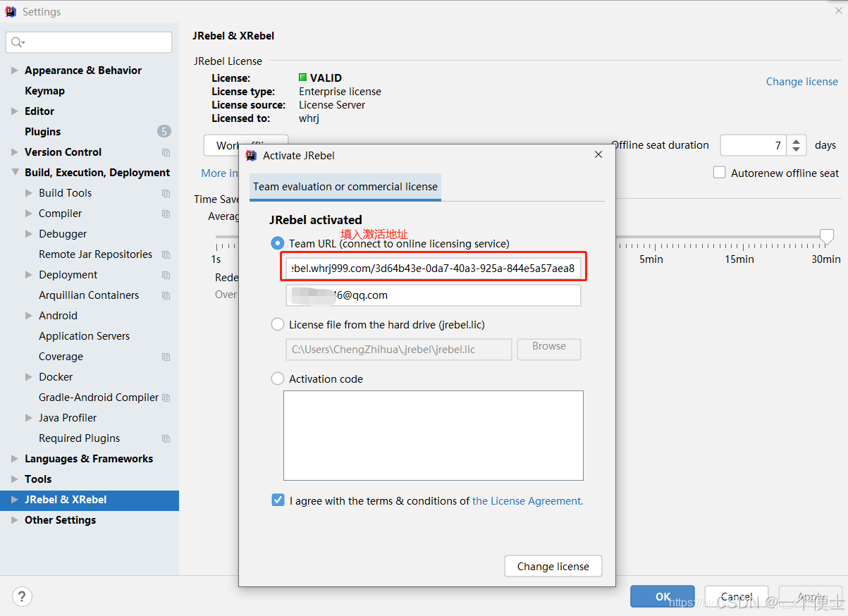The width and height of the screenshot is (848, 616).
Task: Click project-level icon beside Coverage
Action: [166, 357]
